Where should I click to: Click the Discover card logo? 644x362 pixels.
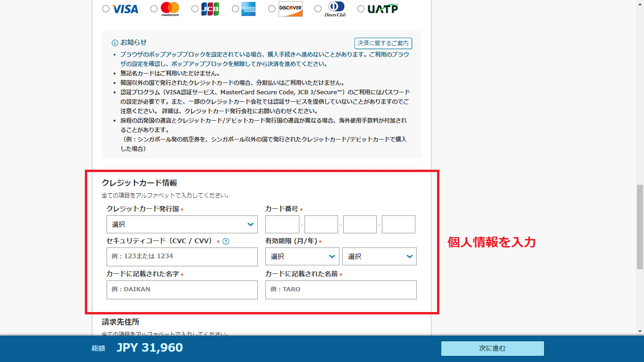290,9
